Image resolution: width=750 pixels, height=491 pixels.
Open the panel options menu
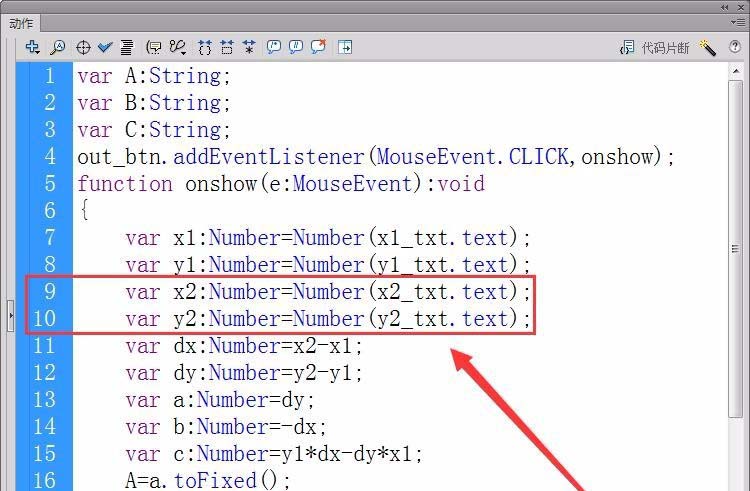(739, 22)
